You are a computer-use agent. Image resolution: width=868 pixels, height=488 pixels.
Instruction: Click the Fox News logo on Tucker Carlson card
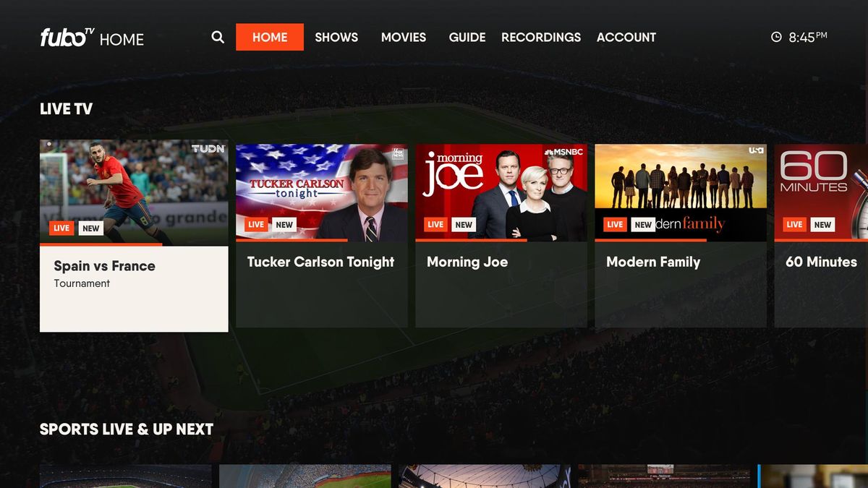click(x=397, y=154)
